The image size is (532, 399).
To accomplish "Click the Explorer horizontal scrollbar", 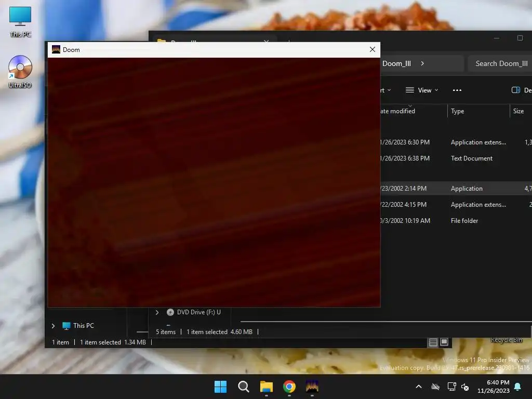I will [386, 321].
